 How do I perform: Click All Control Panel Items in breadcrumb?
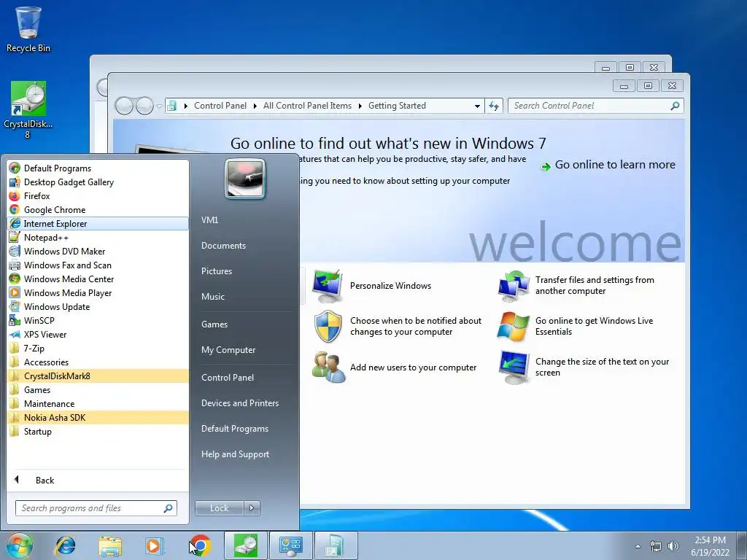(307, 106)
